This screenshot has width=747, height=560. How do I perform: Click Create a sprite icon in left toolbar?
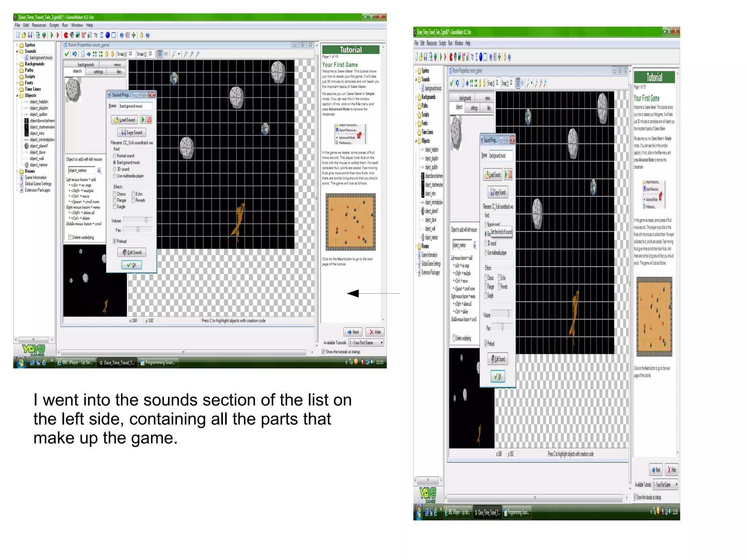[66, 35]
